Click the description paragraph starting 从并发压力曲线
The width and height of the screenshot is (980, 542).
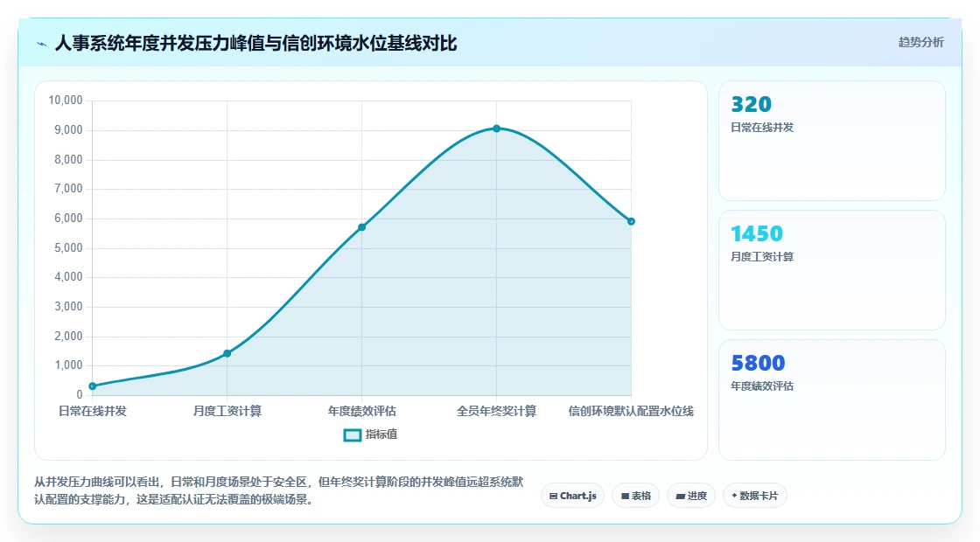point(279,490)
